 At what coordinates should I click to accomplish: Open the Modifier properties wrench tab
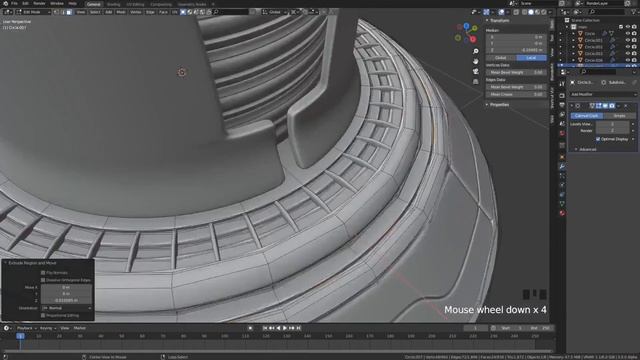click(562, 166)
